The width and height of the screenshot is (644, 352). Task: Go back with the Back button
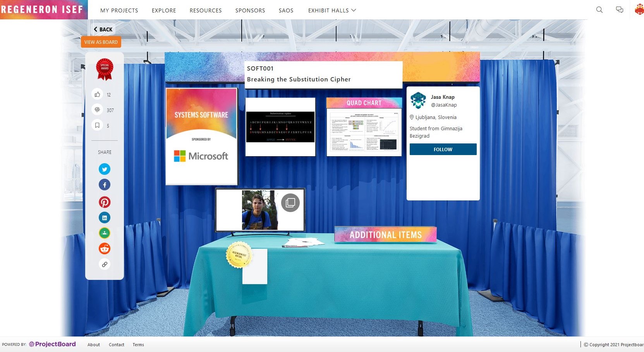[103, 29]
